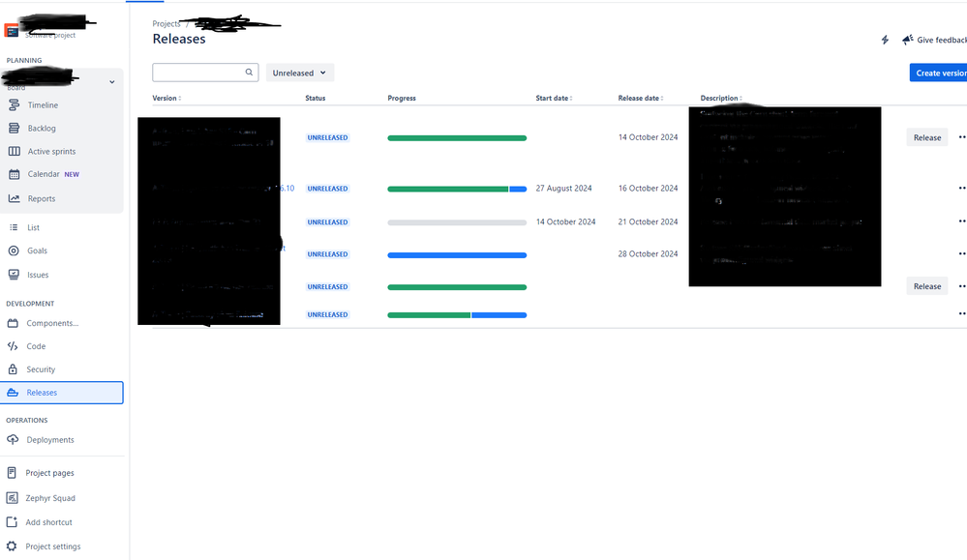Click the Active sprints board icon
This screenshot has width=967, height=560.
(14, 152)
